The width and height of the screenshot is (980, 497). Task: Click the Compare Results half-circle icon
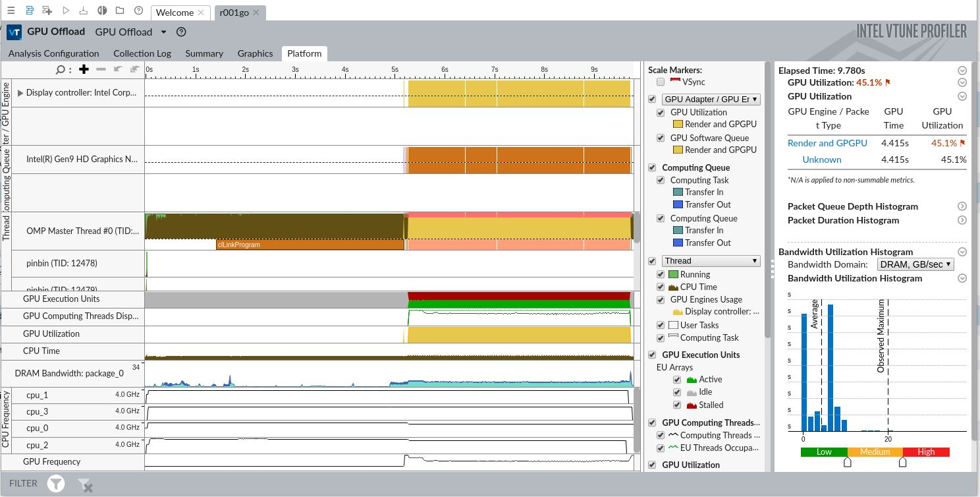click(102, 11)
